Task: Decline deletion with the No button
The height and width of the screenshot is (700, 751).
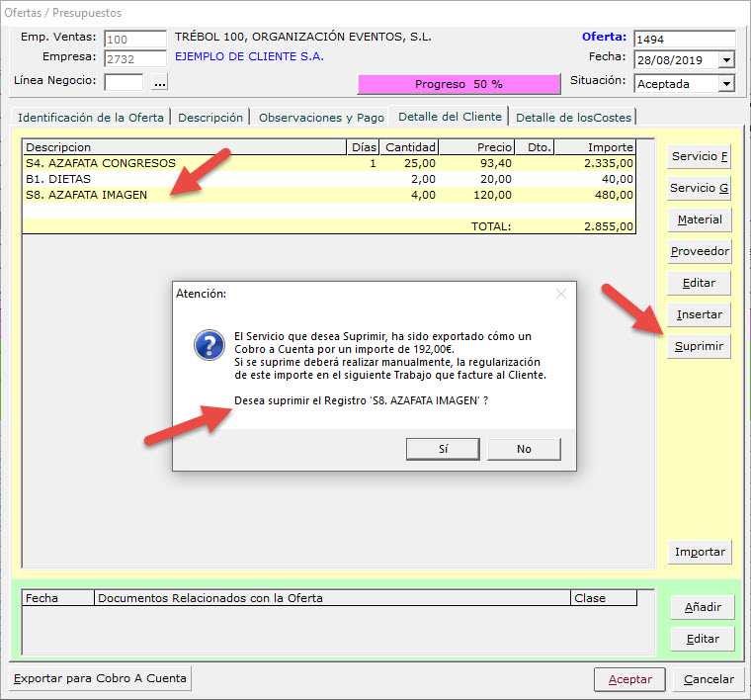Action: (524, 449)
